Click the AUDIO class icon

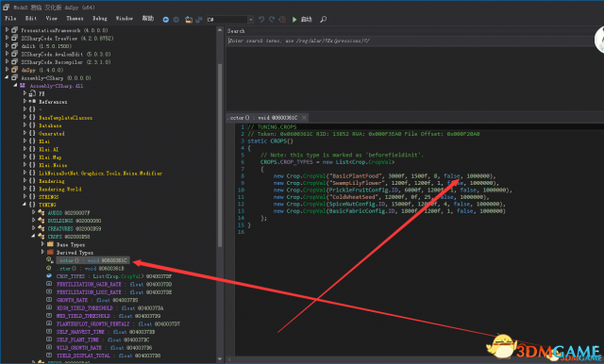tap(42, 212)
